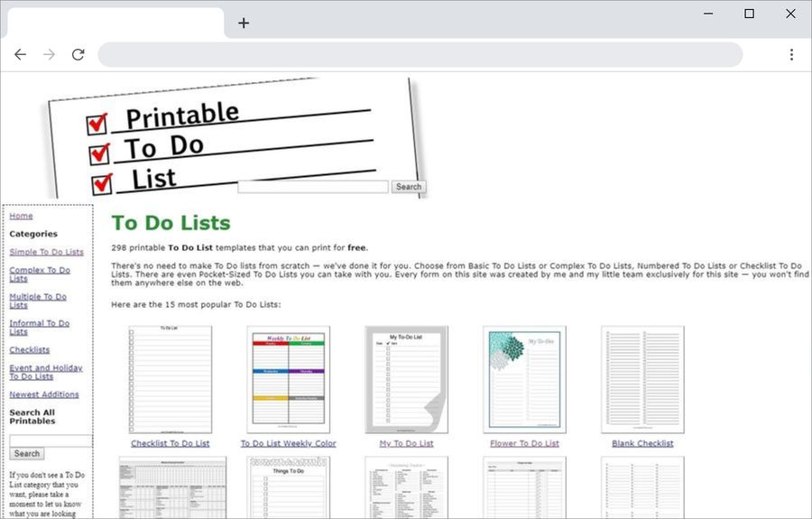View Newest Additions in sidebar

pyautogui.click(x=43, y=394)
